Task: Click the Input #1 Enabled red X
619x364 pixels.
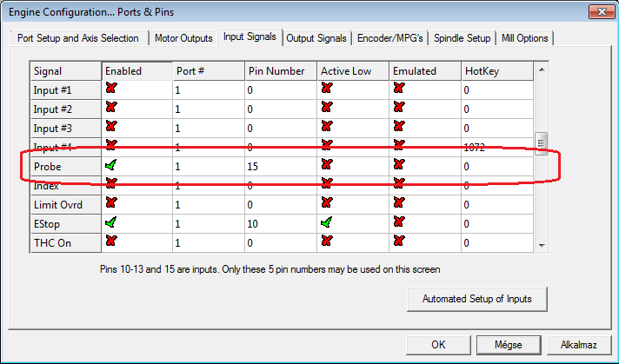Action: pyautogui.click(x=110, y=89)
